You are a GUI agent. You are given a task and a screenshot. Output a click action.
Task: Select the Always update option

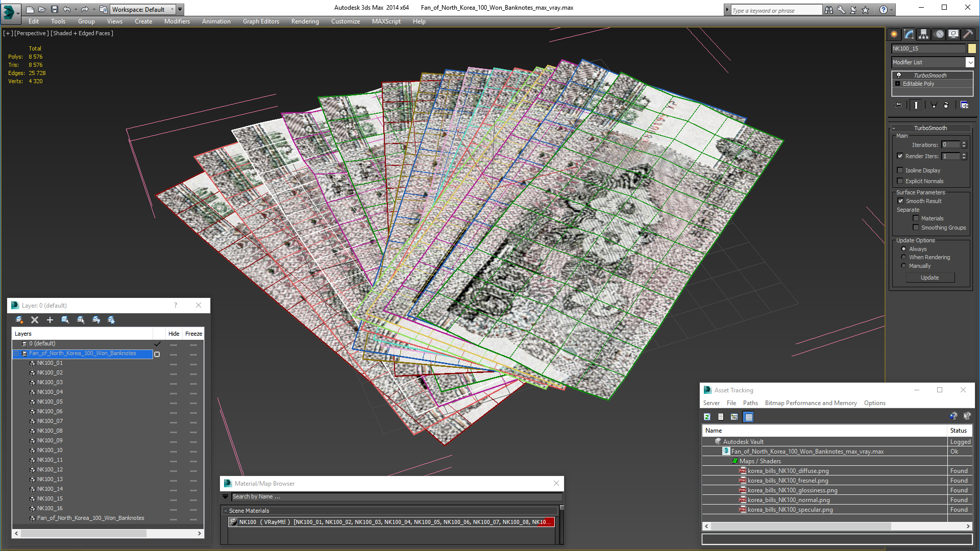click(903, 249)
